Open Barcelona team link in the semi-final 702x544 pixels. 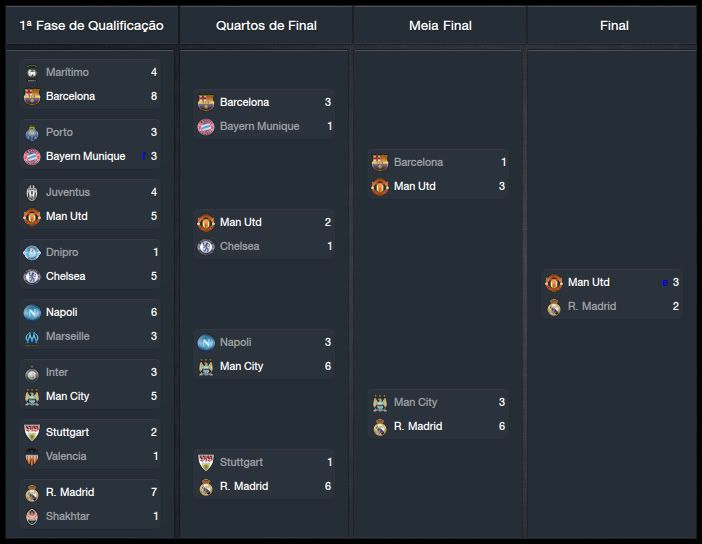pos(418,162)
